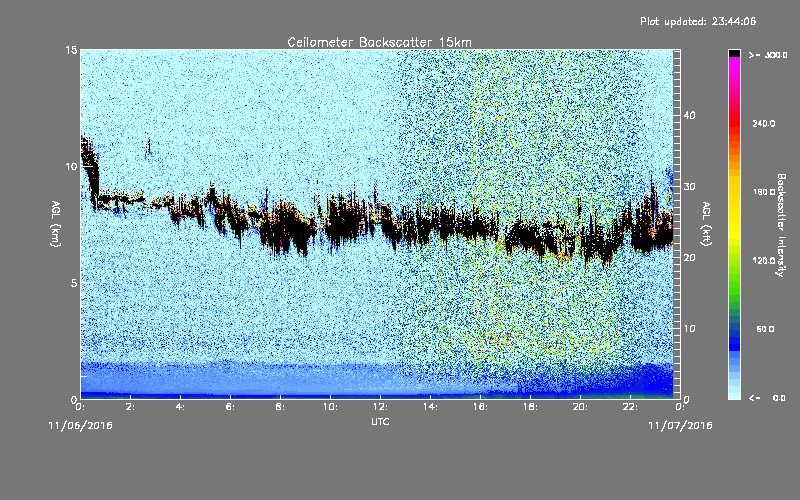Click the 40 kft tick on right axis

(689, 115)
